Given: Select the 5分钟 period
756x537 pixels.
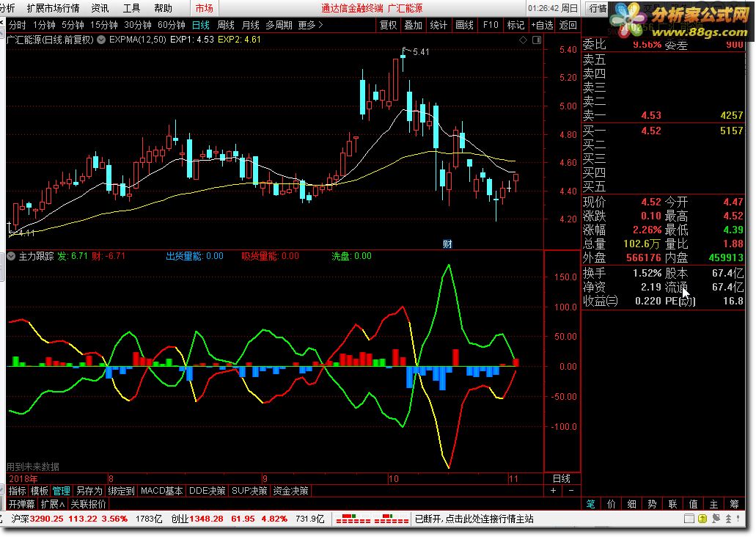Looking at the screenshot, I should (73, 25).
